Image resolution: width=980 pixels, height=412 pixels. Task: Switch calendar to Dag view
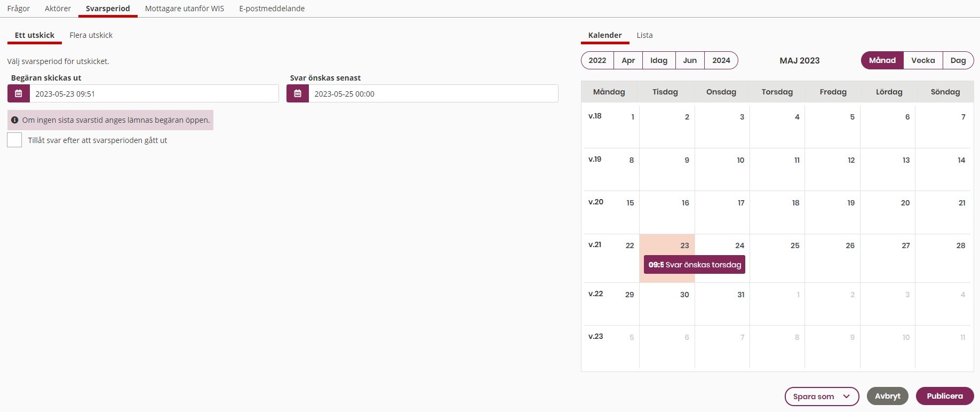pos(958,60)
